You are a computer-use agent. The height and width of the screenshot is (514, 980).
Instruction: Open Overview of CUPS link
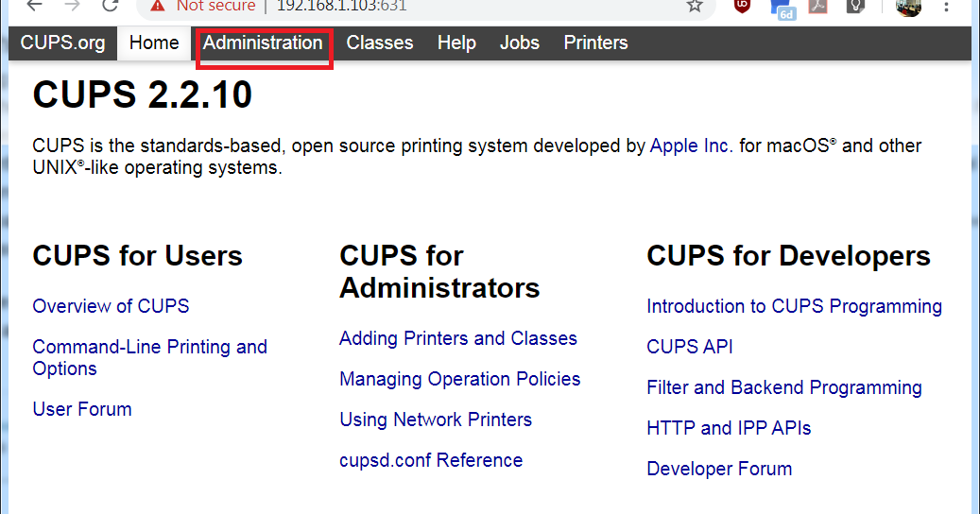[111, 306]
